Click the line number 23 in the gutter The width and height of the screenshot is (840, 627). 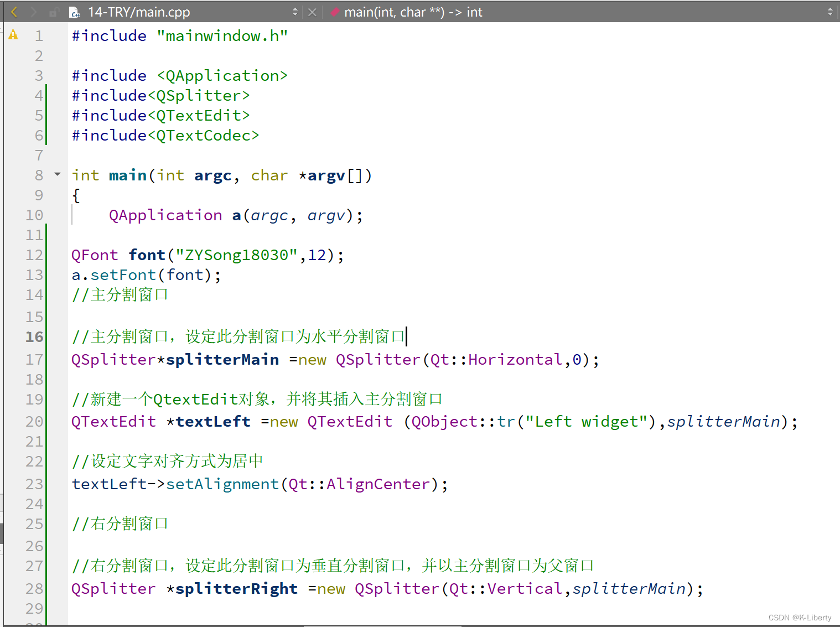[x=34, y=484]
